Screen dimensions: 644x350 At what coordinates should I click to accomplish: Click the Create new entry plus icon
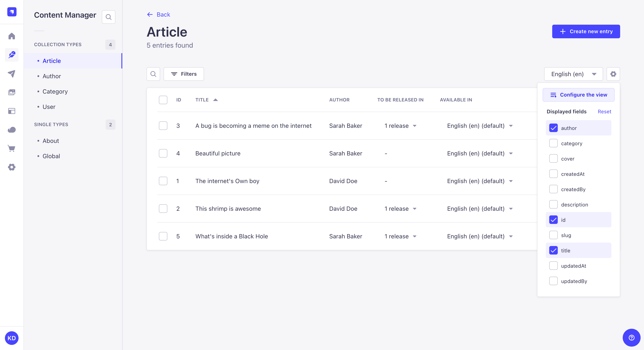[562, 31]
